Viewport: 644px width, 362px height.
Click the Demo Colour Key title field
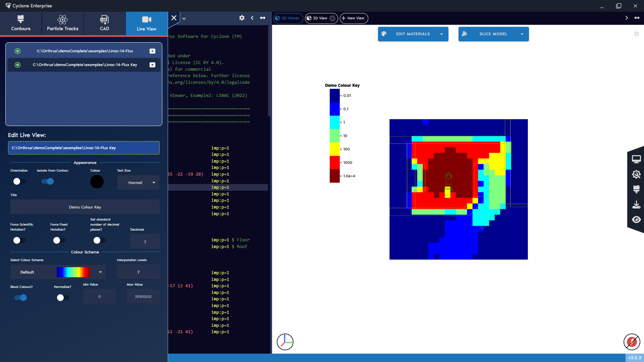click(x=85, y=207)
